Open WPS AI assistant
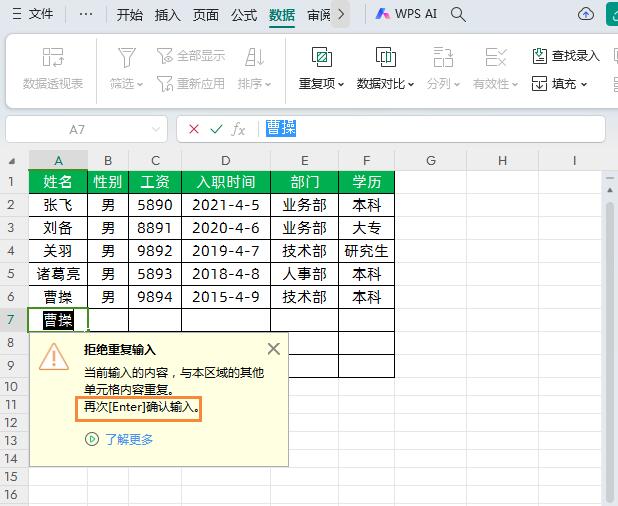The height and width of the screenshot is (506, 618). (406, 14)
